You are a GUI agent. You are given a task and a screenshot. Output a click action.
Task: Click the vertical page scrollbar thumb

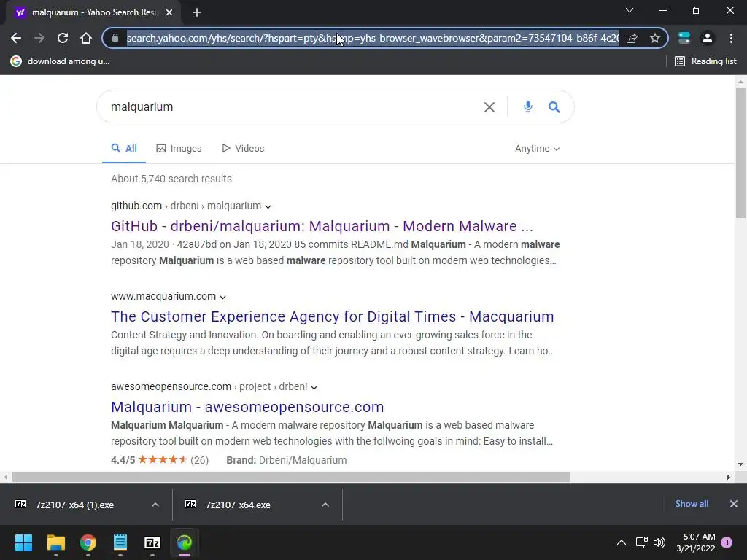(740, 152)
